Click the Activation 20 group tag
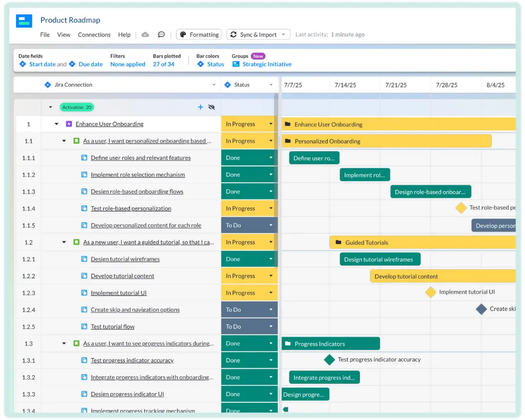Screen dimensions: 525x420 coord(77,107)
